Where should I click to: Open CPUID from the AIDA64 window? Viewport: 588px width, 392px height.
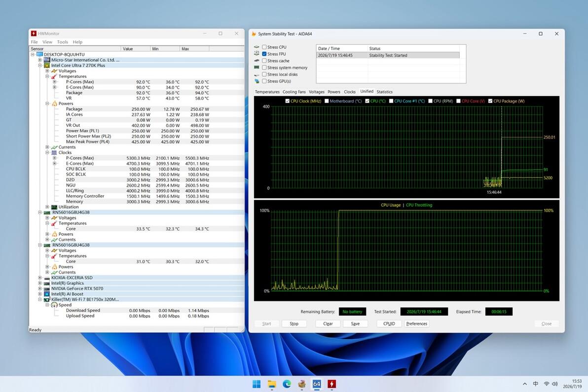click(x=389, y=324)
